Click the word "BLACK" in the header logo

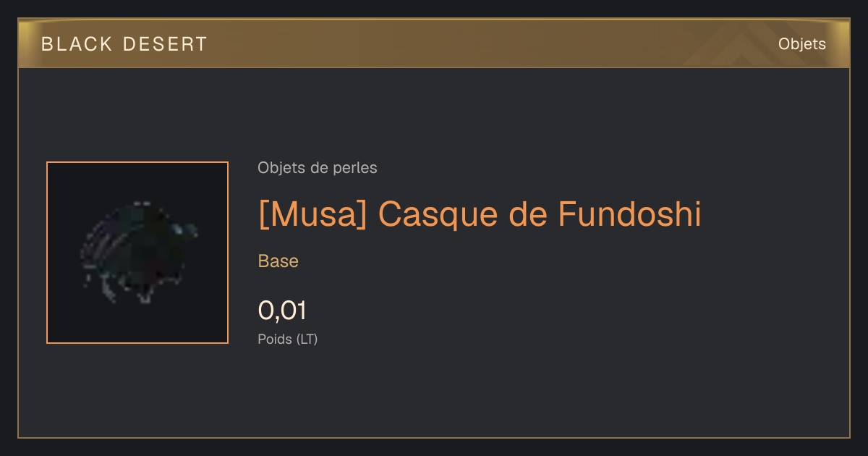point(77,44)
